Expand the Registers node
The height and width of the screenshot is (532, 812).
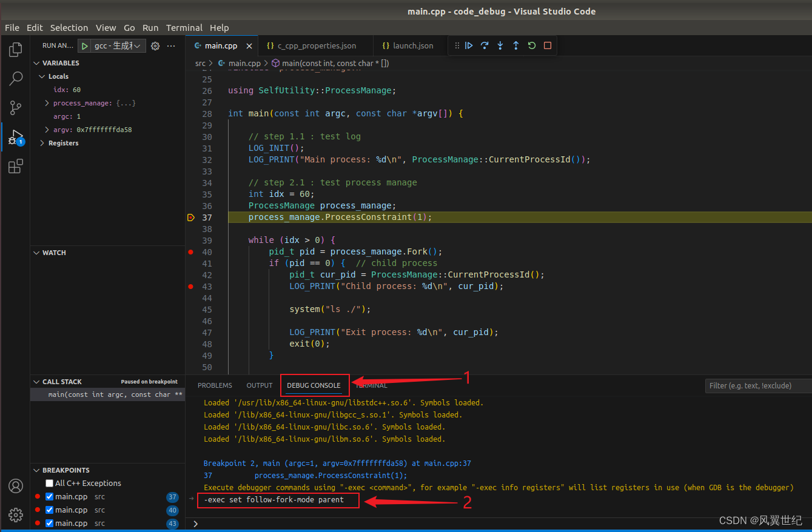tap(42, 143)
